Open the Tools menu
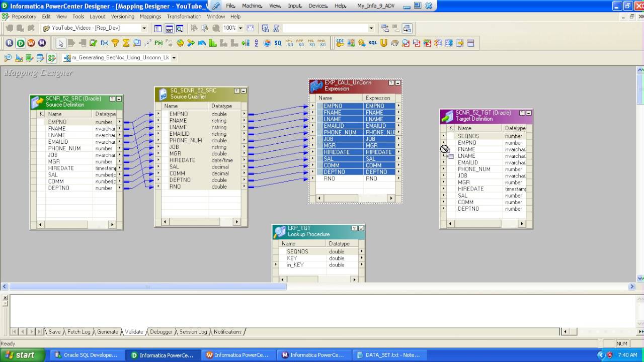This screenshot has height=362, width=644. (78, 17)
